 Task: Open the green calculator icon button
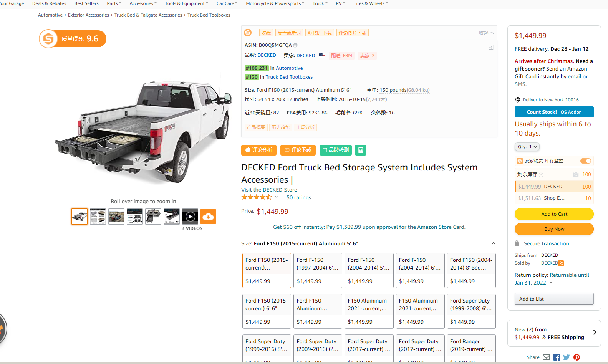[361, 150]
